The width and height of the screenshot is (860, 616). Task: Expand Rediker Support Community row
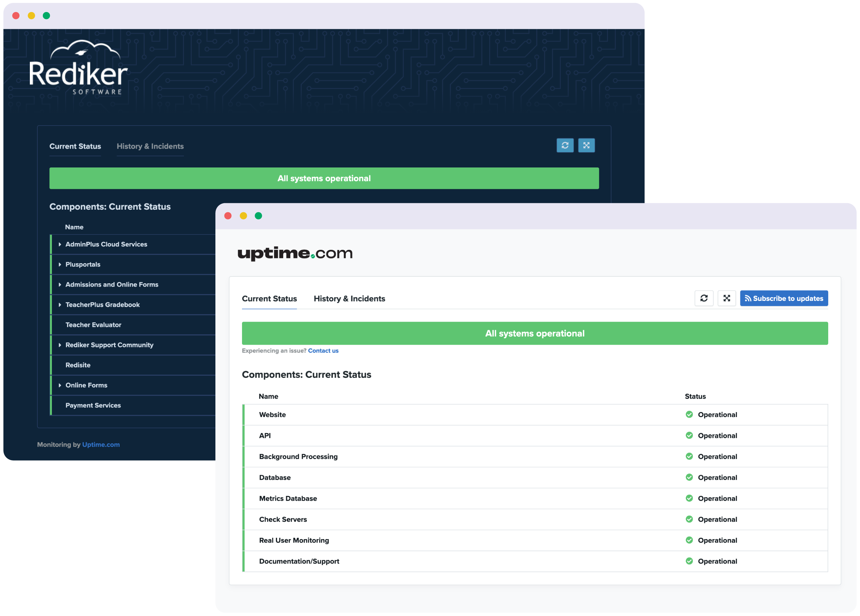(x=60, y=345)
